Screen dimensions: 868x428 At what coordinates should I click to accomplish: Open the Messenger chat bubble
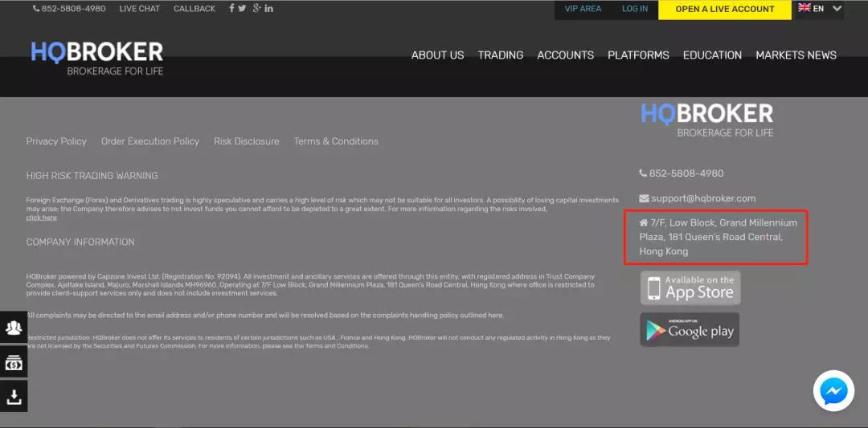click(833, 391)
